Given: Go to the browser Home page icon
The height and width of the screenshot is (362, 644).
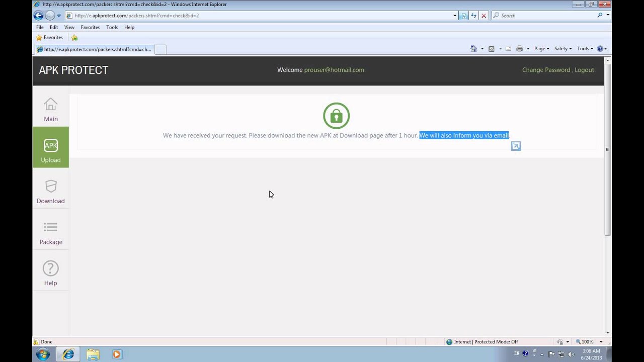Looking at the screenshot, I should point(473,49).
